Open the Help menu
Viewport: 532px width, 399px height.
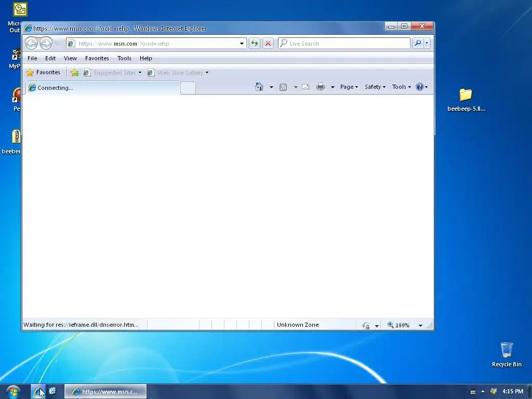click(146, 58)
